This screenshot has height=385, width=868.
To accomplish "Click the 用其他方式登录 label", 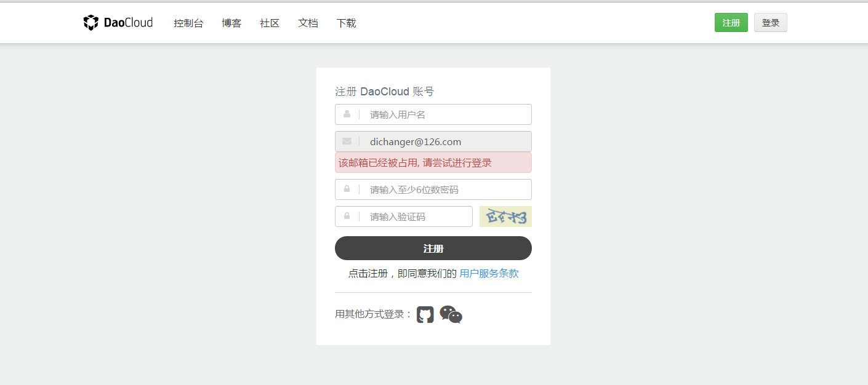I will [x=374, y=314].
